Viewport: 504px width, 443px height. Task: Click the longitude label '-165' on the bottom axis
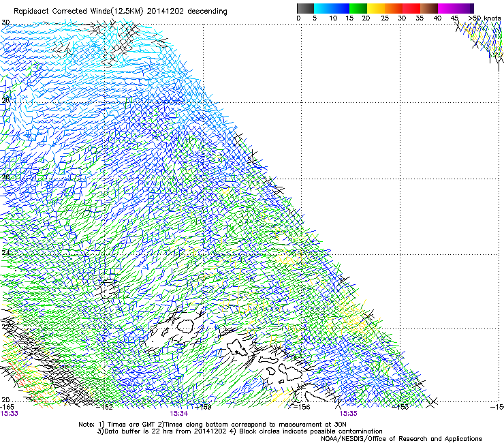click(x=7, y=407)
